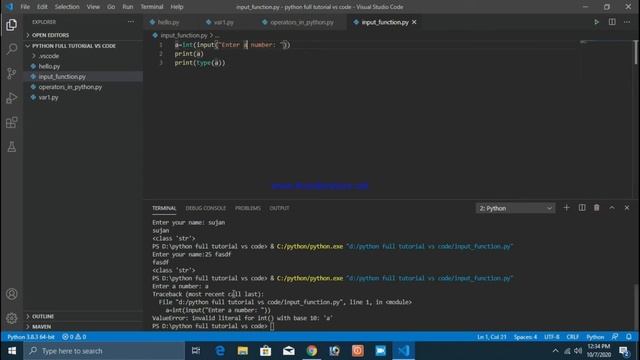Open the status bar feedback icon
640x360 pixels.
click(x=615, y=337)
